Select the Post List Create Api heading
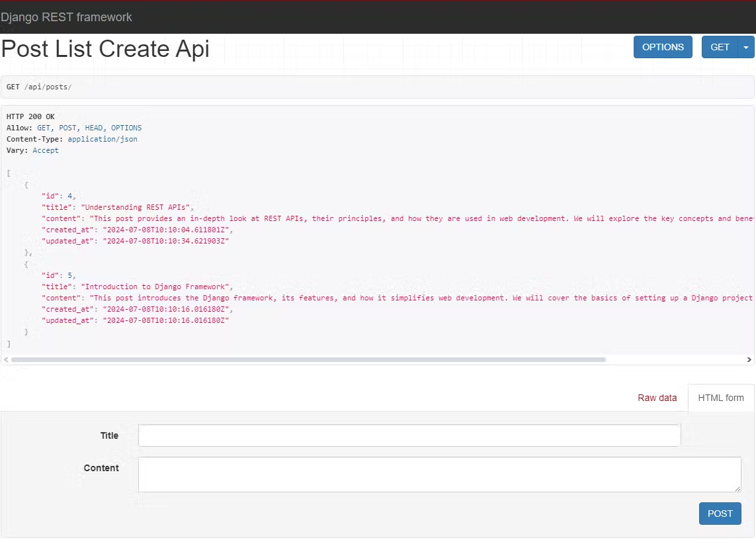The height and width of the screenshot is (540, 756). [x=105, y=48]
